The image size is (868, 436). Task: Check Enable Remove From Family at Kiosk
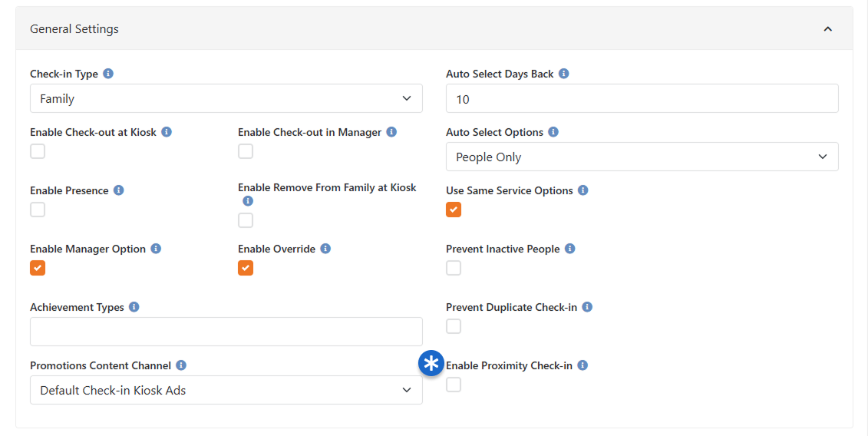click(246, 220)
